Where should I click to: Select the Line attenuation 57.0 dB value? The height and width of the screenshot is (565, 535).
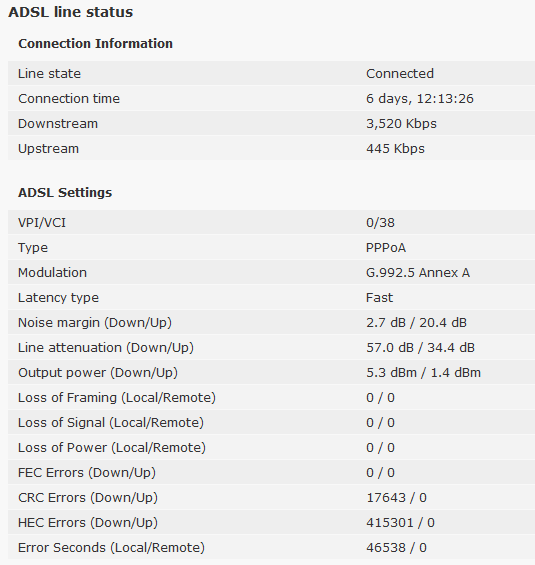[x=390, y=348]
